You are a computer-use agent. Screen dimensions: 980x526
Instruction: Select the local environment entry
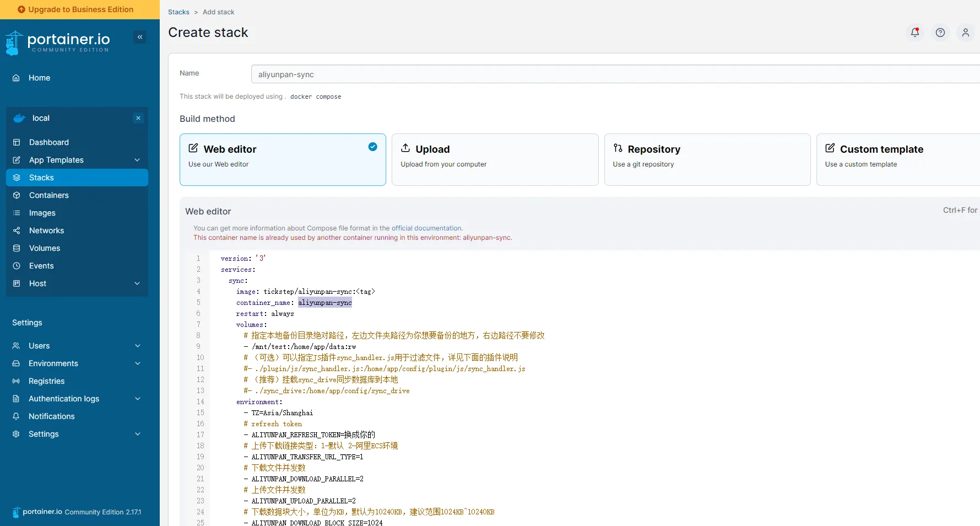coord(77,118)
